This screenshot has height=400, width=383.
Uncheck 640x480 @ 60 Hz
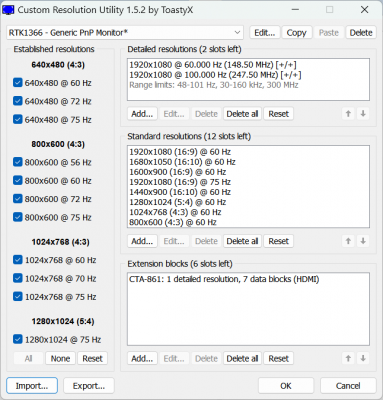18,83
